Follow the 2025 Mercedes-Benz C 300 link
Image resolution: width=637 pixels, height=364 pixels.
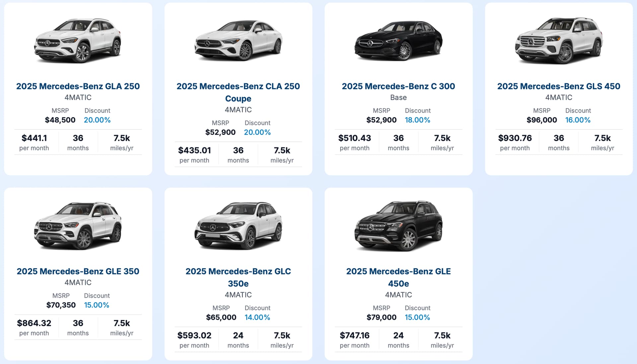(x=398, y=86)
